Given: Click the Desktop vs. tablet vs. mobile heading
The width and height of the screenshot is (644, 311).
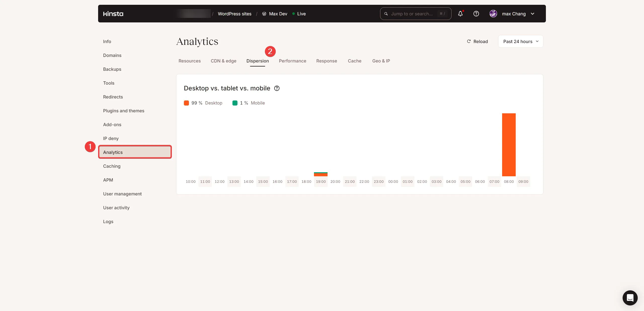Looking at the screenshot, I should pos(227,88).
